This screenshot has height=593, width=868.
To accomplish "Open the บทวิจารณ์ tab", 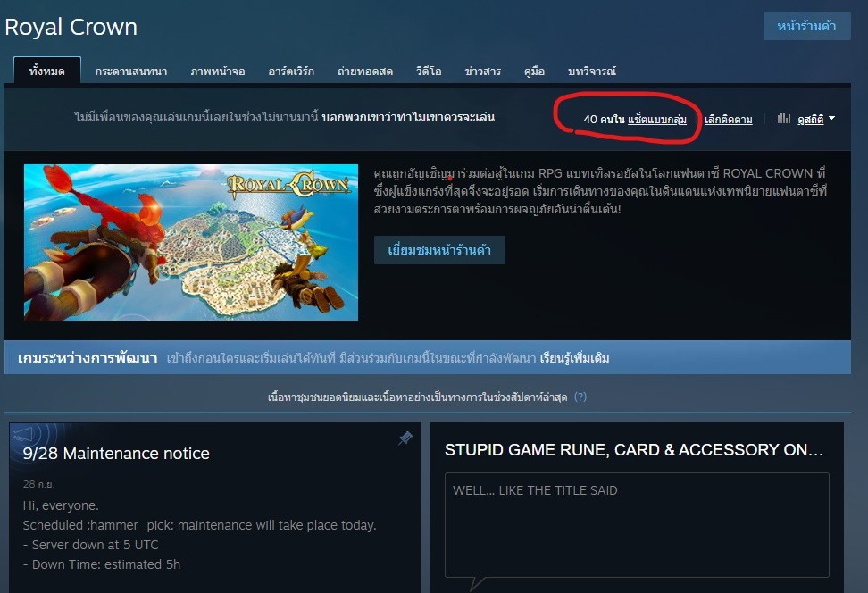I will click(592, 71).
